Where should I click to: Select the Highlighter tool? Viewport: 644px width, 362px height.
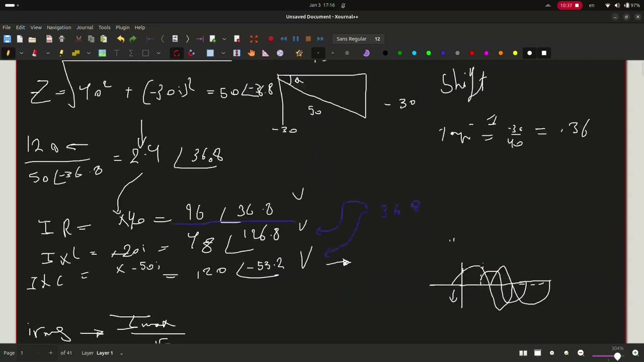pyautogui.click(x=61, y=53)
